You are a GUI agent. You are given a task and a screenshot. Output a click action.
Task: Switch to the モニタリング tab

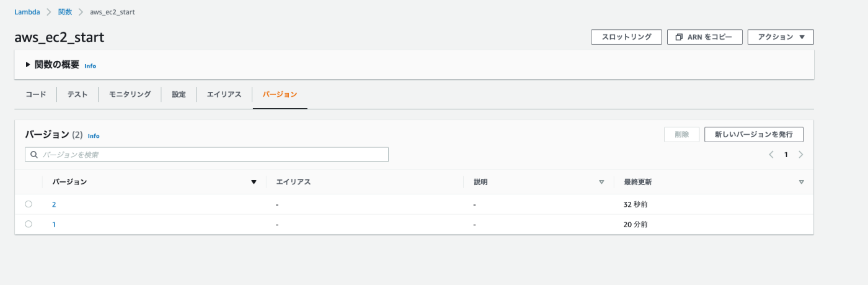coord(130,94)
